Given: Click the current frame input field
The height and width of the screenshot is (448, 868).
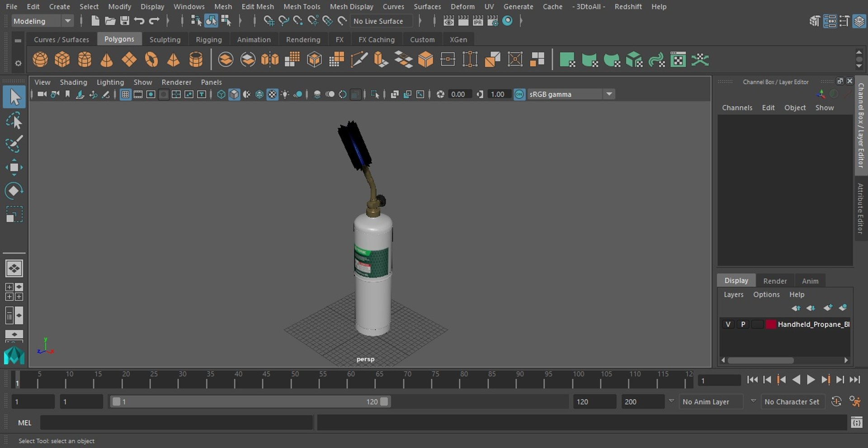Looking at the screenshot, I should pyautogui.click(x=719, y=380).
